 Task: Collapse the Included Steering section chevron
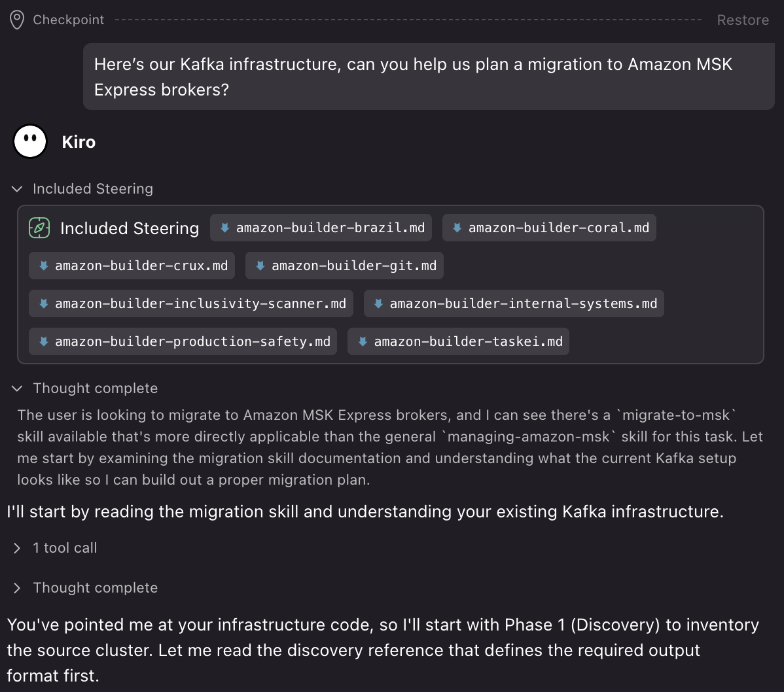coord(17,189)
